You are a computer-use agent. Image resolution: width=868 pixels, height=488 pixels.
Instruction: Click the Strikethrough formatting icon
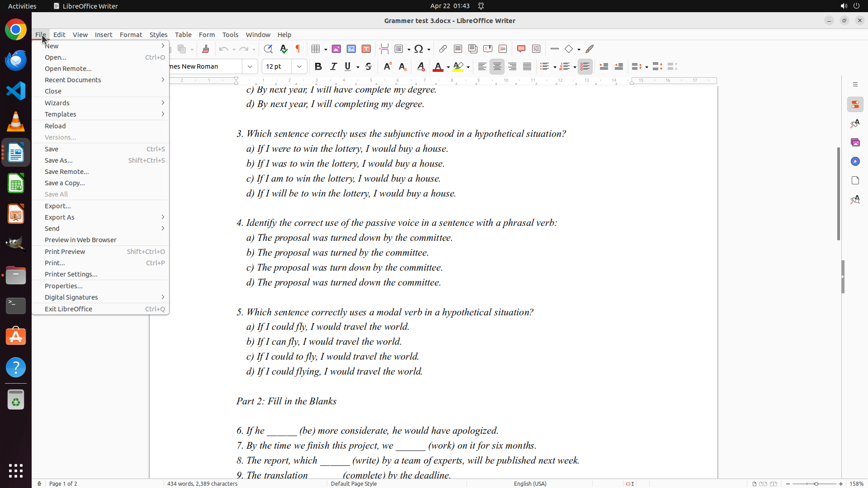click(x=368, y=66)
